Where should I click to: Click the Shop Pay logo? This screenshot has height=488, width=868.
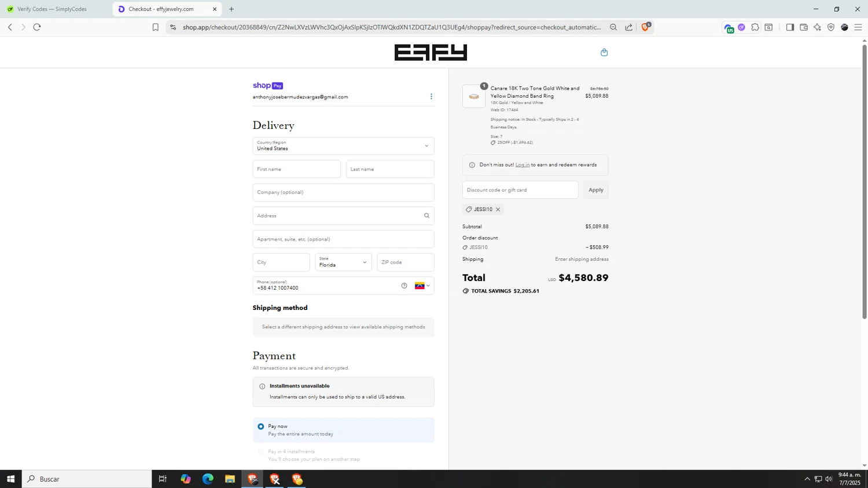tap(268, 86)
